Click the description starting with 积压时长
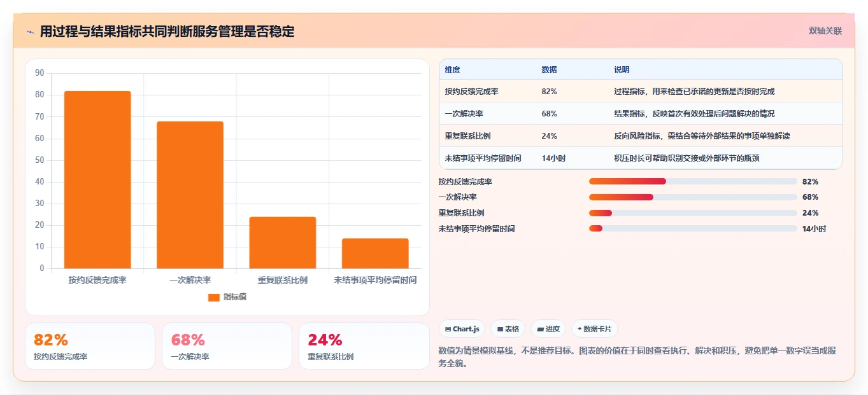The height and width of the screenshot is (395, 868). click(687, 158)
